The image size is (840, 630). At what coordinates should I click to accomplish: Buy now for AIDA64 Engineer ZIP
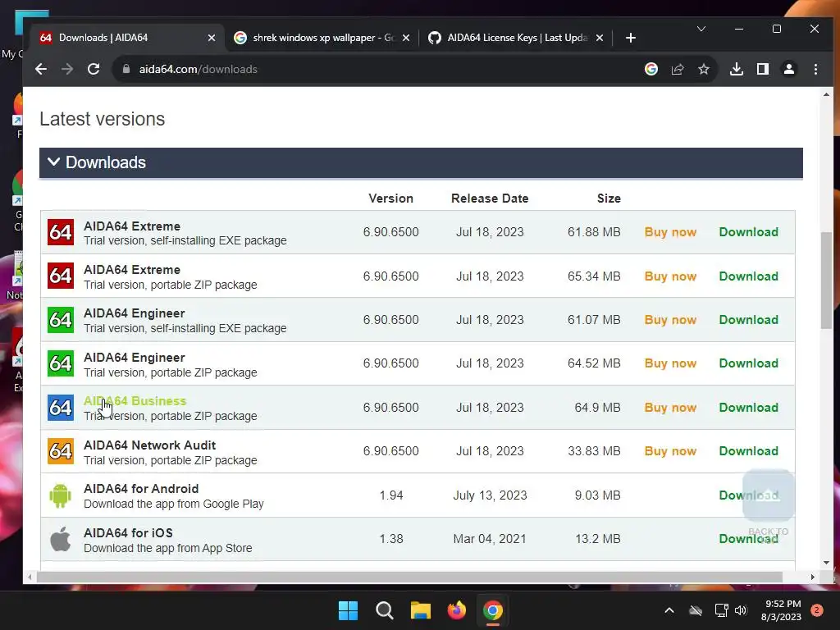click(x=670, y=363)
